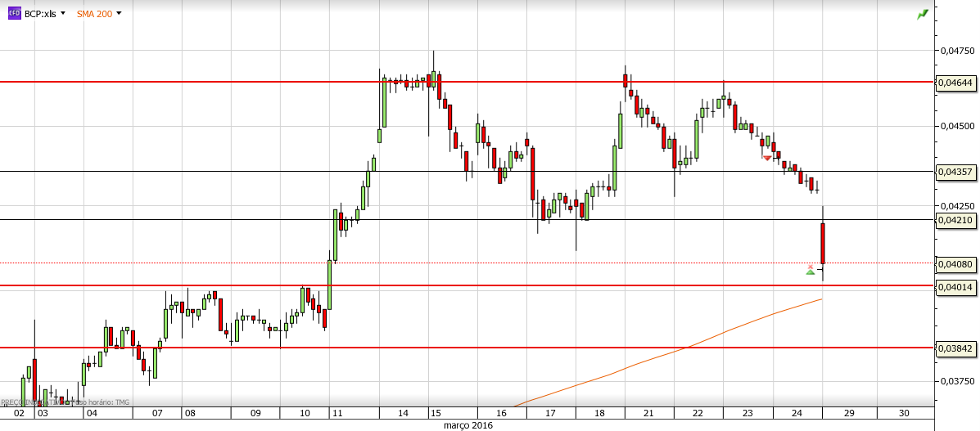Click the date label 15 on time axis
980x431 pixels.
click(436, 413)
